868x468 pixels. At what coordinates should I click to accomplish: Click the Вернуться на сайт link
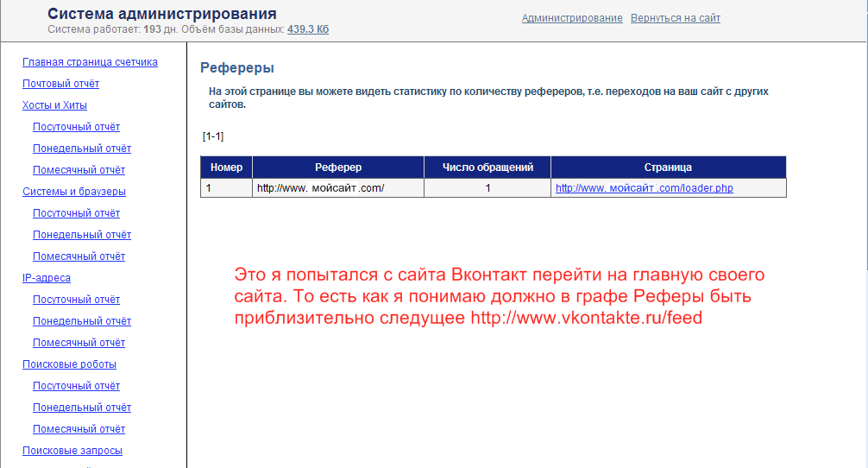(x=676, y=18)
